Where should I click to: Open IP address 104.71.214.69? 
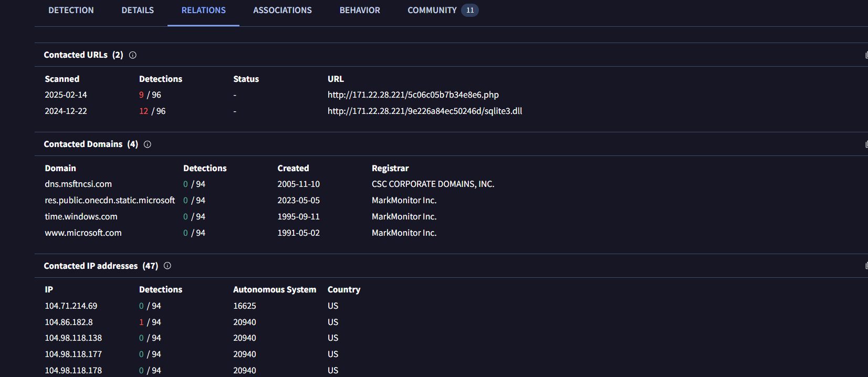tap(71, 306)
